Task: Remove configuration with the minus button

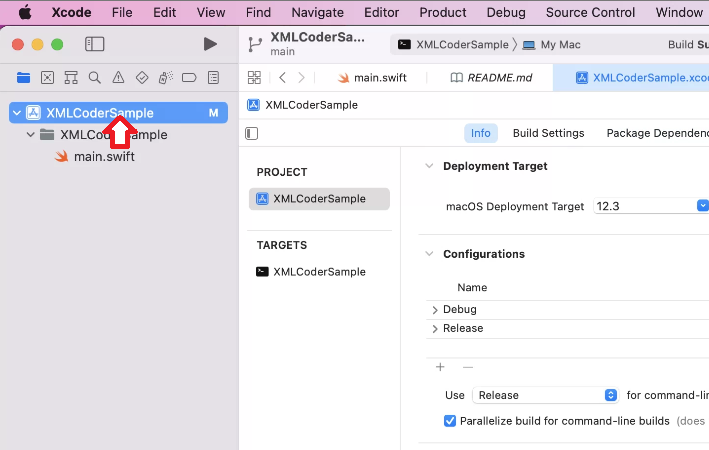Action: [468, 367]
